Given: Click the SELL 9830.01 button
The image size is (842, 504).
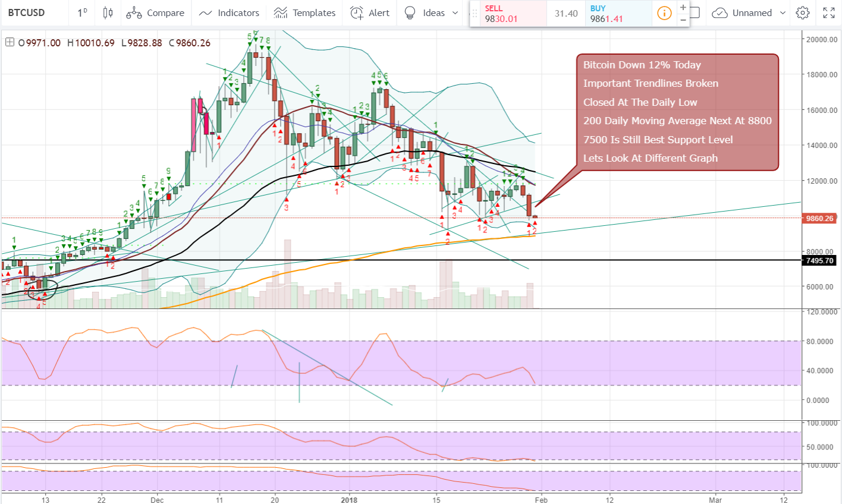Looking at the screenshot, I should point(513,13).
